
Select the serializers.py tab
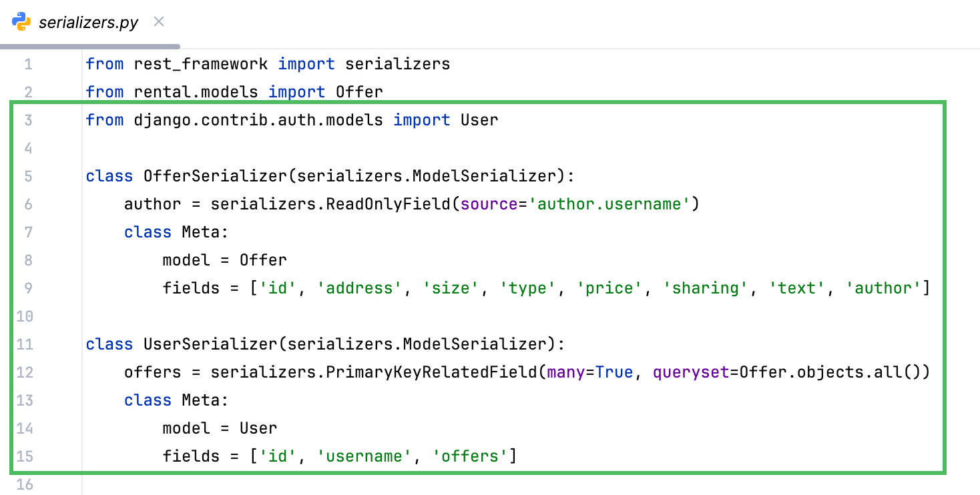point(88,21)
